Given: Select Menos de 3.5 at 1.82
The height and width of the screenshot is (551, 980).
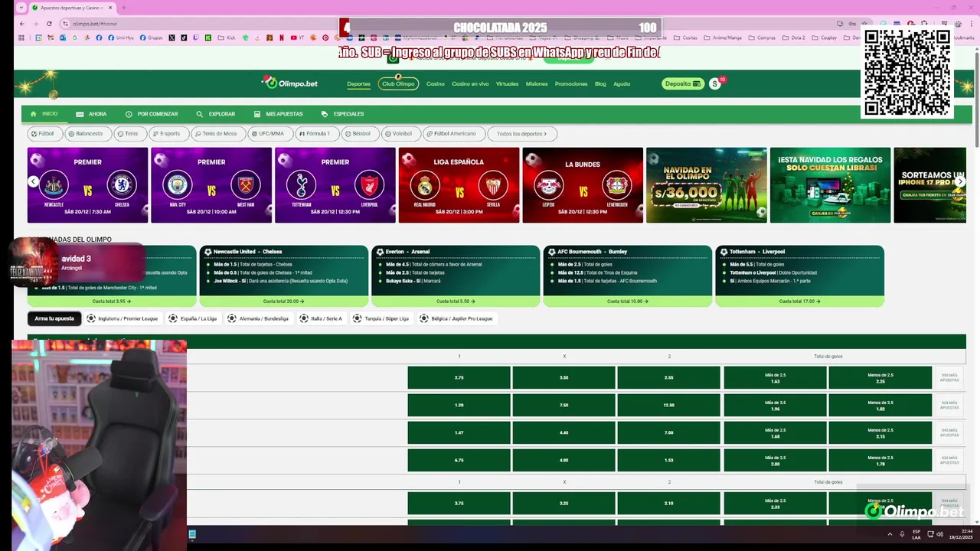Looking at the screenshot, I should [880, 405].
